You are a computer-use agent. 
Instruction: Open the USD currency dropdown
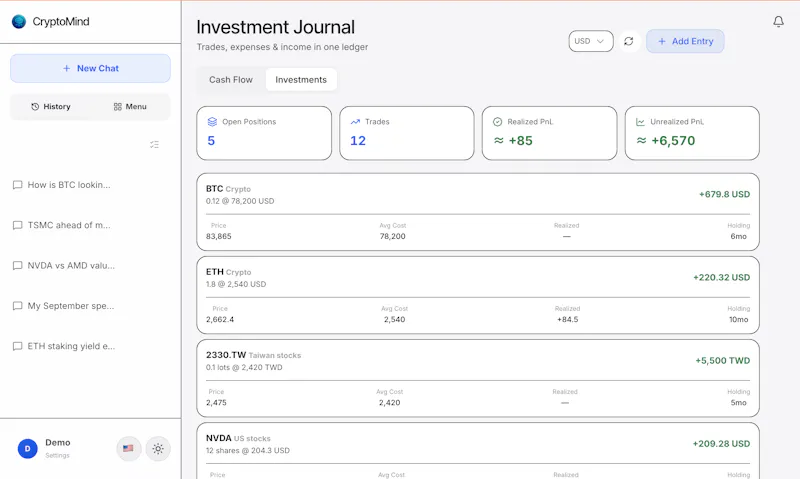click(591, 41)
